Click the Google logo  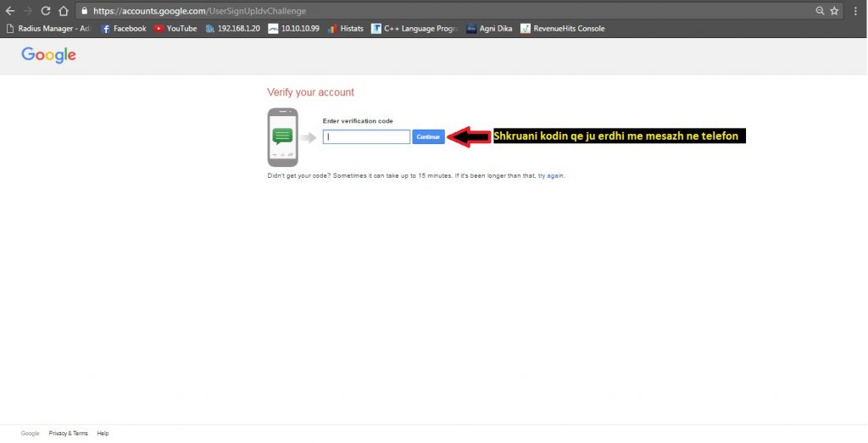point(48,55)
